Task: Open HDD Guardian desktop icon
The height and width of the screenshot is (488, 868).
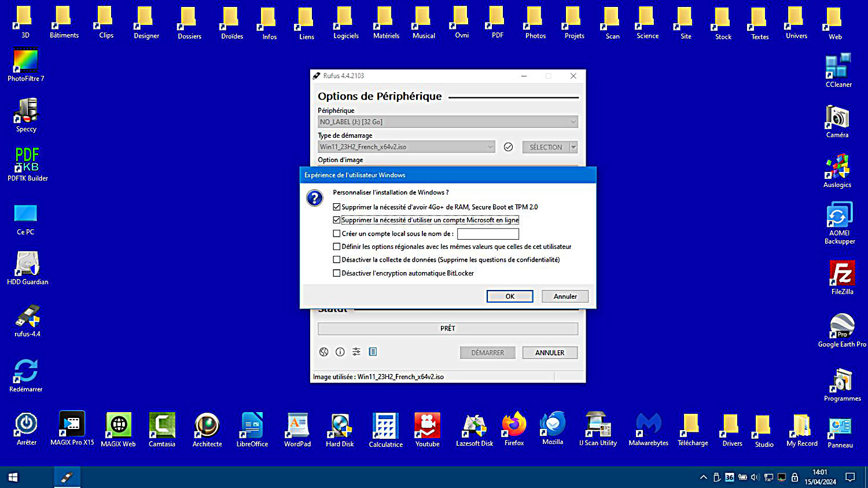Action: coord(27,268)
